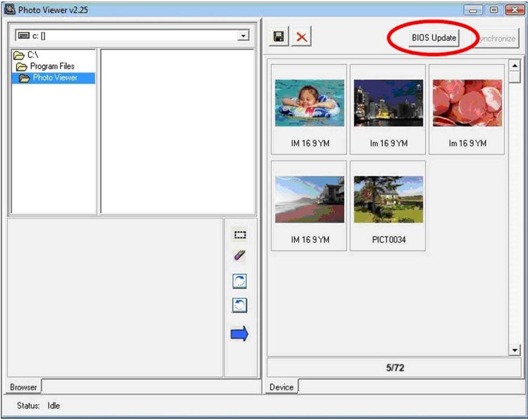528x420 pixels.
Task: Open the Program Files folder
Action: [47, 66]
